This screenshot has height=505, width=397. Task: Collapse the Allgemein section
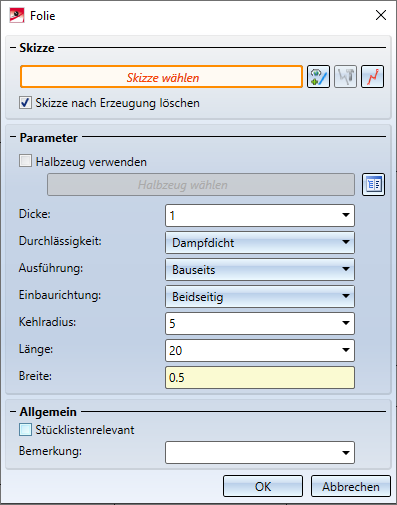click(13, 412)
